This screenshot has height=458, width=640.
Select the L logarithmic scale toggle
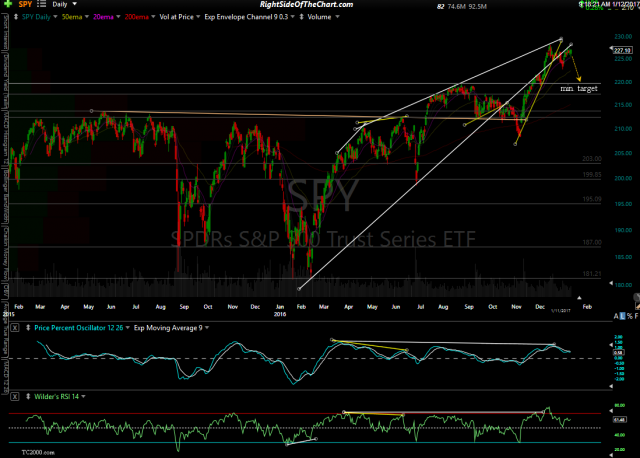point(622,316)
